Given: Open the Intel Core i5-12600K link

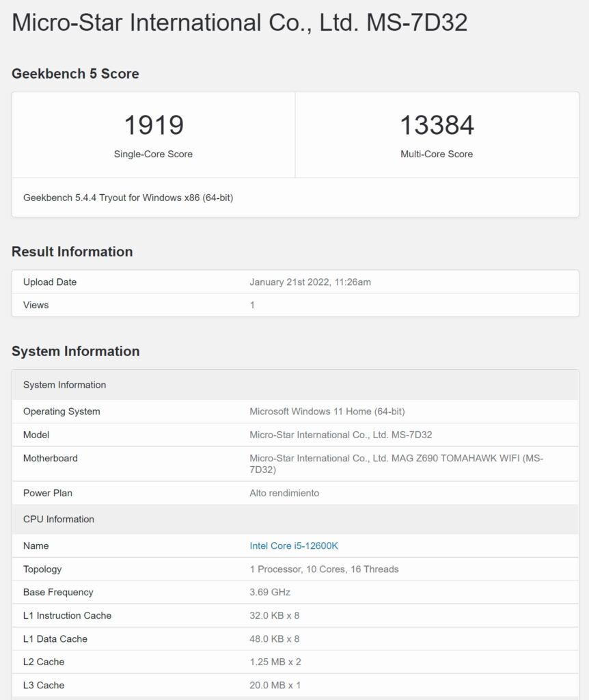Looking at the screenshot, I should (294, 546).
